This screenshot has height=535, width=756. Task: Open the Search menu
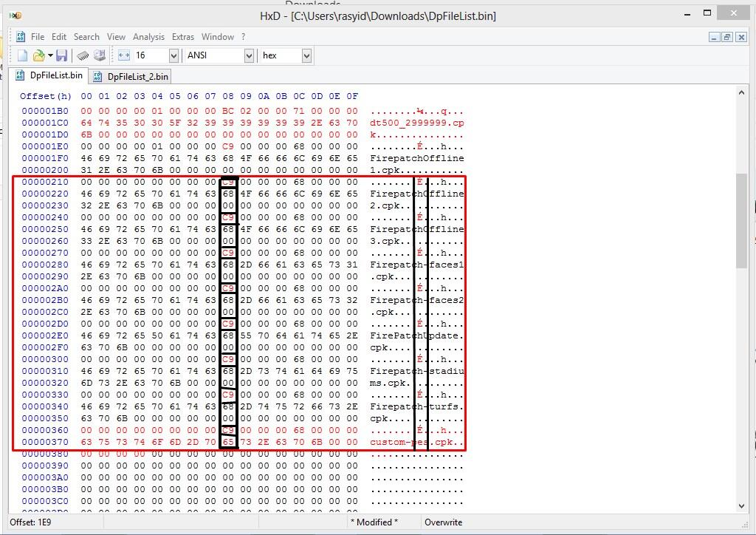[86, 37]
